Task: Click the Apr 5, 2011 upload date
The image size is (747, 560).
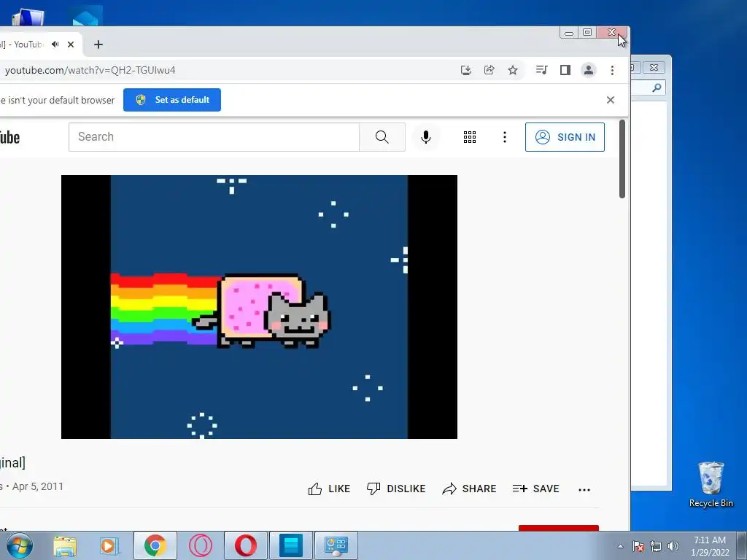Action: pyautogui.click(x=38, y=486)
